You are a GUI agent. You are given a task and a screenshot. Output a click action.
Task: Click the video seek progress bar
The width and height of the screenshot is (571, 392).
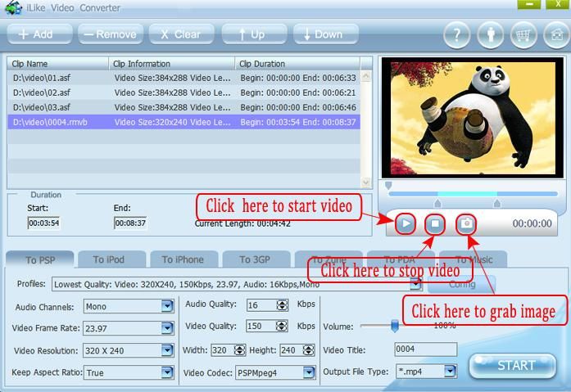coord(473,194)
